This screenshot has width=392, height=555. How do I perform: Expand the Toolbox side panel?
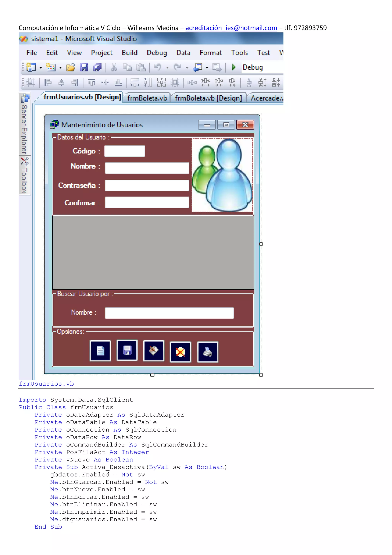(25, 176)
